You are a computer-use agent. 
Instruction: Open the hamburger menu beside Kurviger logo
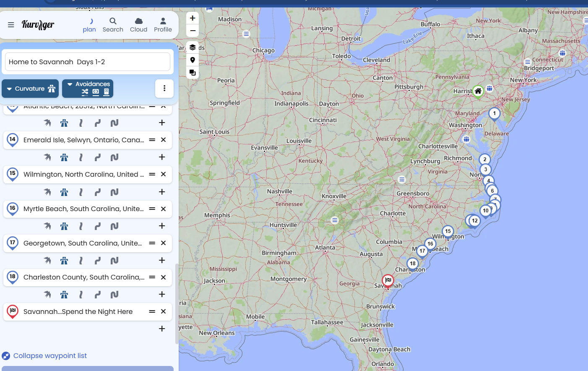(x=11, y=25)
